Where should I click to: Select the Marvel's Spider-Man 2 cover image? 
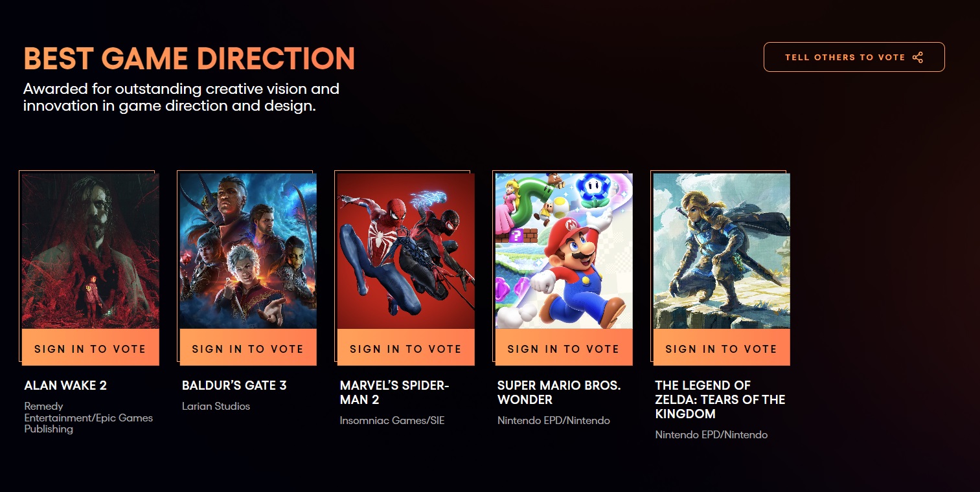point(406,251)
